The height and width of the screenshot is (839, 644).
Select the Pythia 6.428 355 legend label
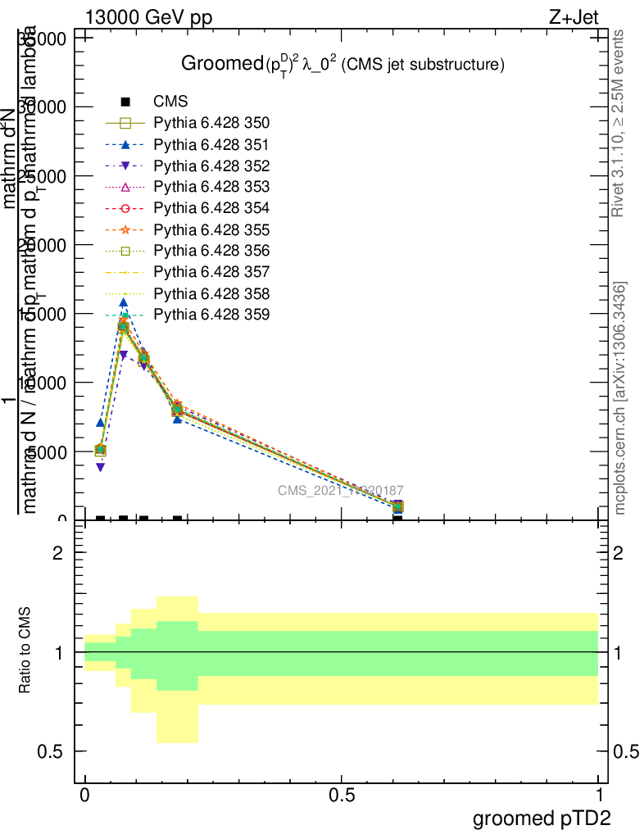[x=211, y=229]
